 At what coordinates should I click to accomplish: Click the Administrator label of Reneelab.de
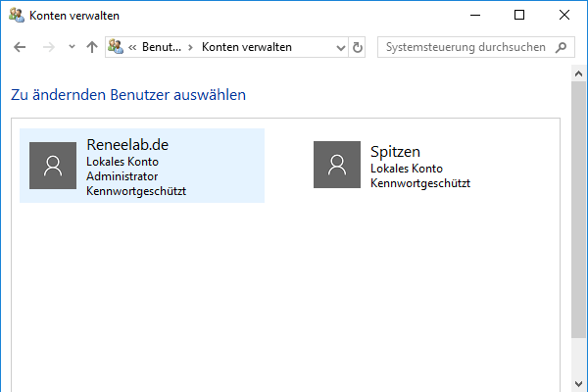click(122, 176)
